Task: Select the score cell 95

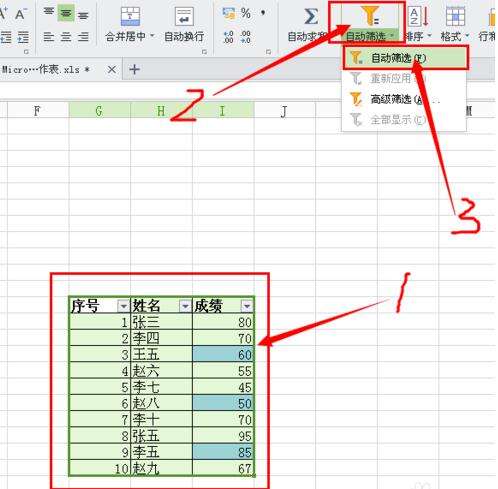Action: (223, 436)
